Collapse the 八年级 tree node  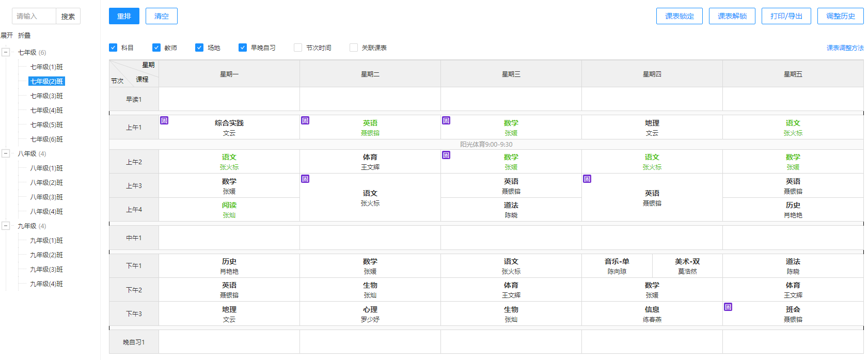[6, 153]
